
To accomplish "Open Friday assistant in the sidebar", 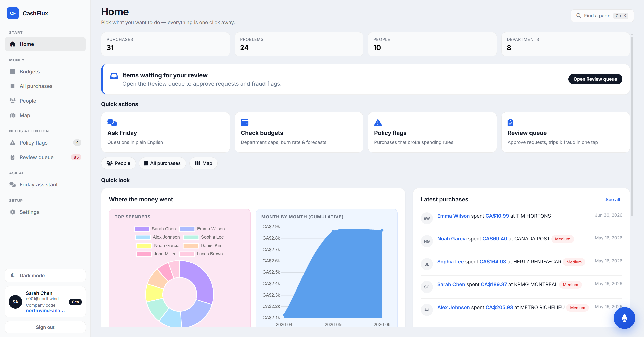I will 45,185.
